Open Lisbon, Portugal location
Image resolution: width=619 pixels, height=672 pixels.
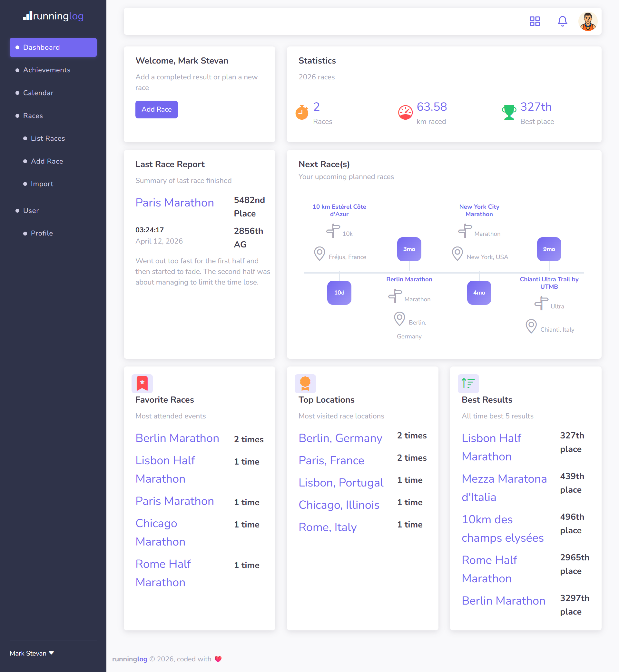coord(341,483)
